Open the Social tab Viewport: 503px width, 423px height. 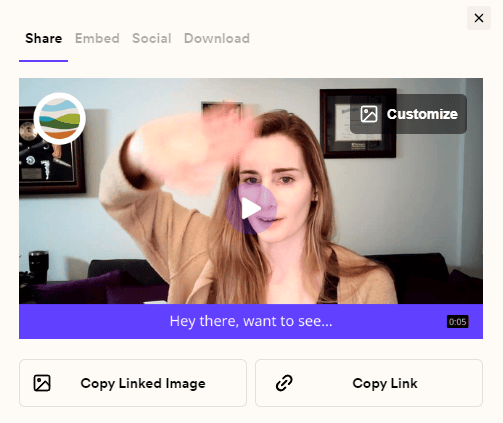(152, 38)
